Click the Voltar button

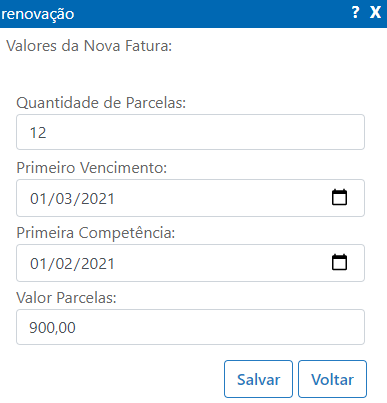[332, 379]
